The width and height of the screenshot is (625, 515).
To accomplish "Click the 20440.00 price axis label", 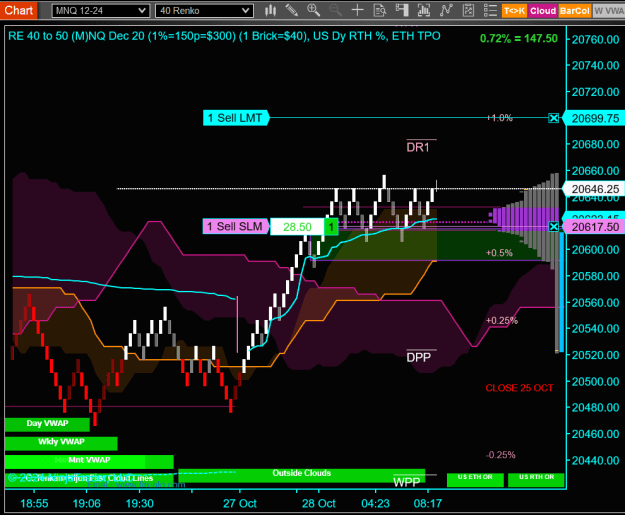I will click(595, 460).
